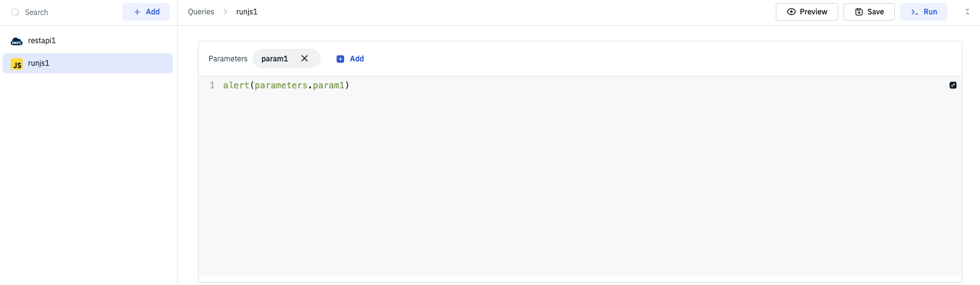
Task: Click the line number 1 gutter
Action: 212,85
